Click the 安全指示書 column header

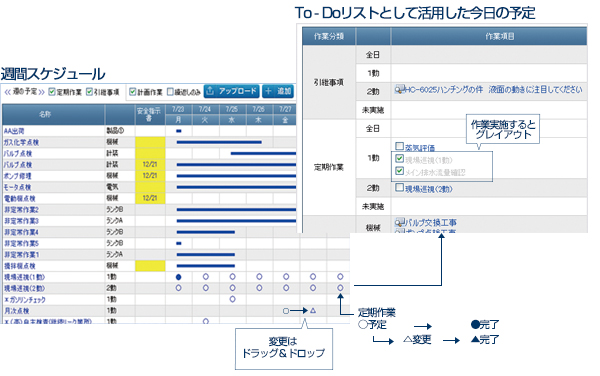tap(150, 114)
